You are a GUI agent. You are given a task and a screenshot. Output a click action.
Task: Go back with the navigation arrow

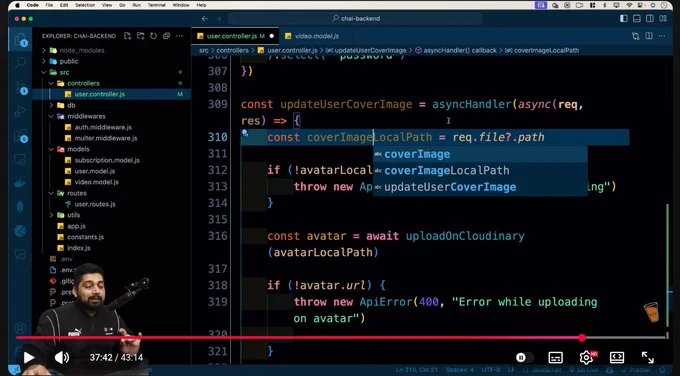205,19
